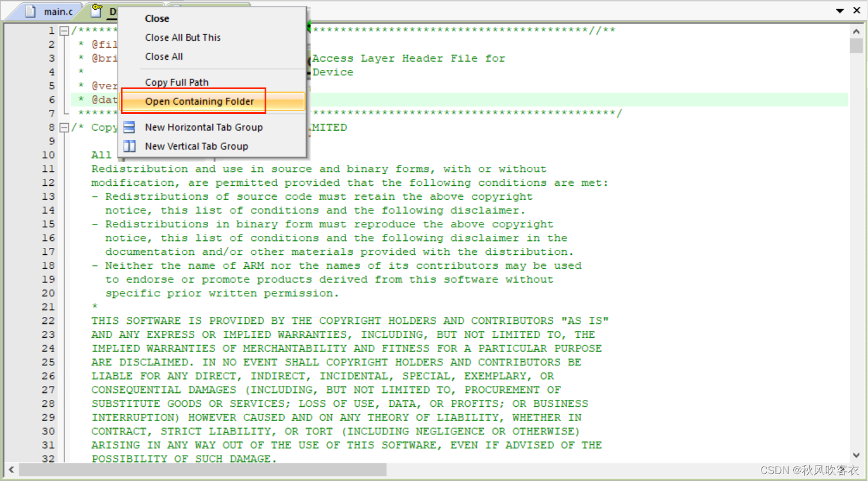
Task: Choose New Vertical Tab Group
Action: click(196, 146)
